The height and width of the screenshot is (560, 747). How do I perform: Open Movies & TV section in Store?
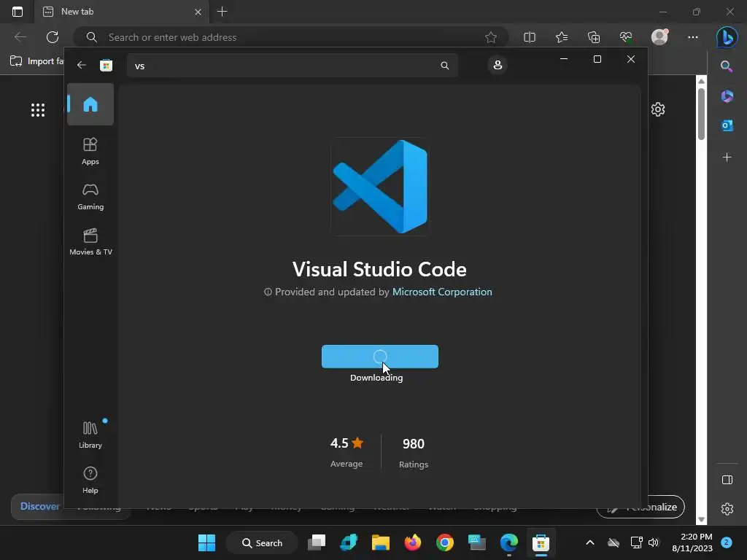(90, 242)
